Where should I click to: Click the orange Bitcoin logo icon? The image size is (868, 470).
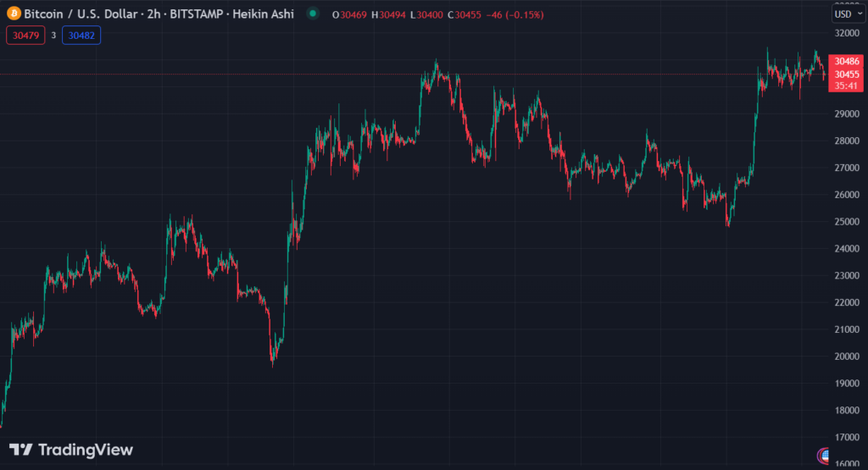[14, 14]
